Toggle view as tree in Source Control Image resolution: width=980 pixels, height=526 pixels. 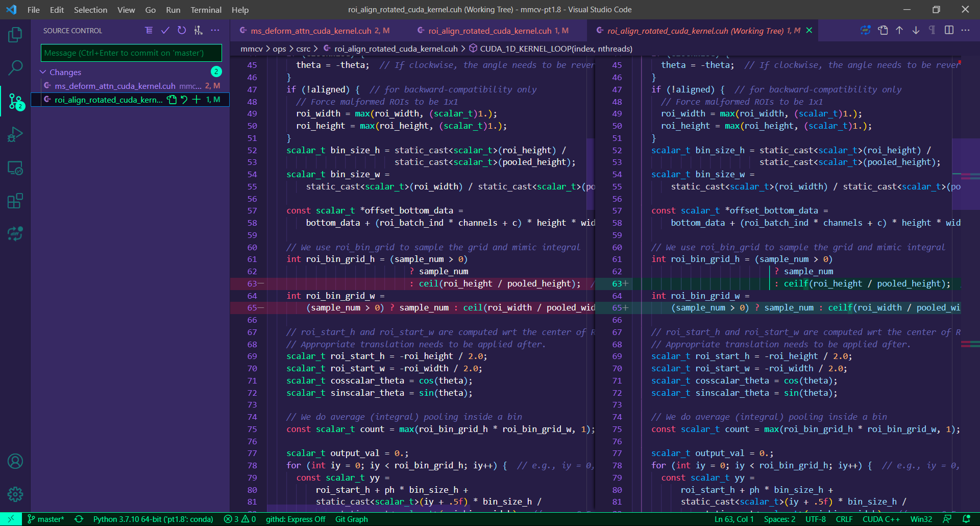coord(149,31)
